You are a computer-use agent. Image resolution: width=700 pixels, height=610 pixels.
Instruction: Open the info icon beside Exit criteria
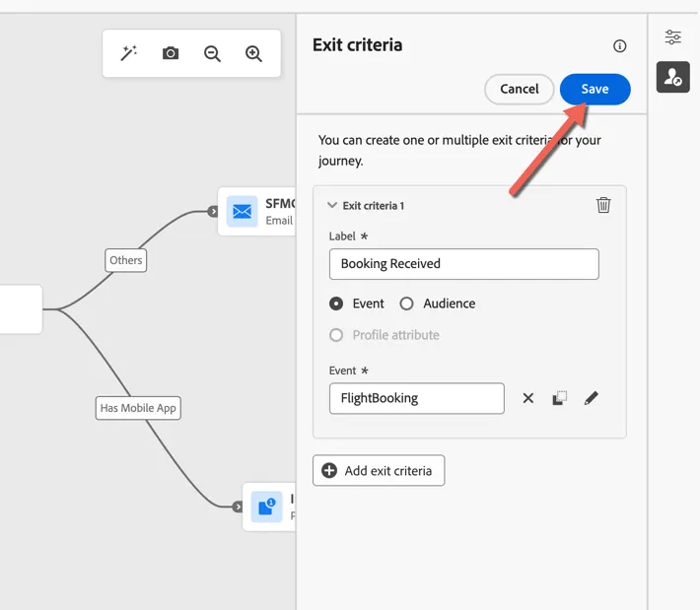point(619,45)
